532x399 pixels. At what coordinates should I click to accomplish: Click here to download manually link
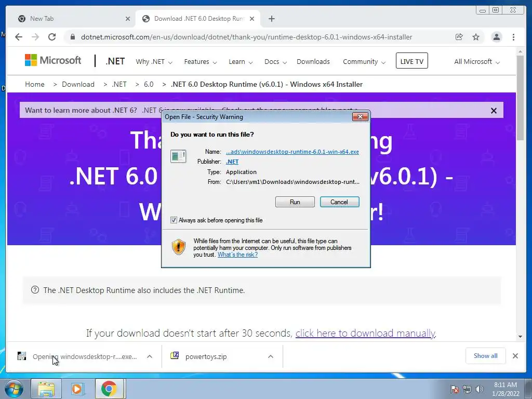click(x=365, y=333)
